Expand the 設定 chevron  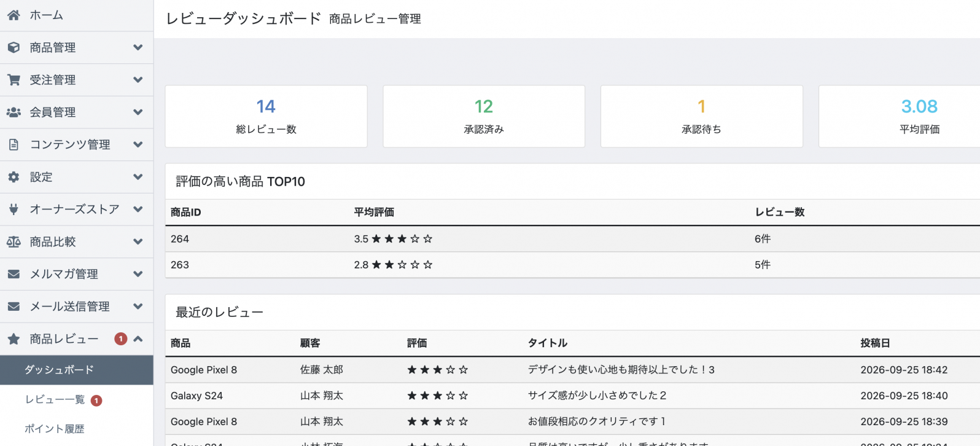pos(138,177)
